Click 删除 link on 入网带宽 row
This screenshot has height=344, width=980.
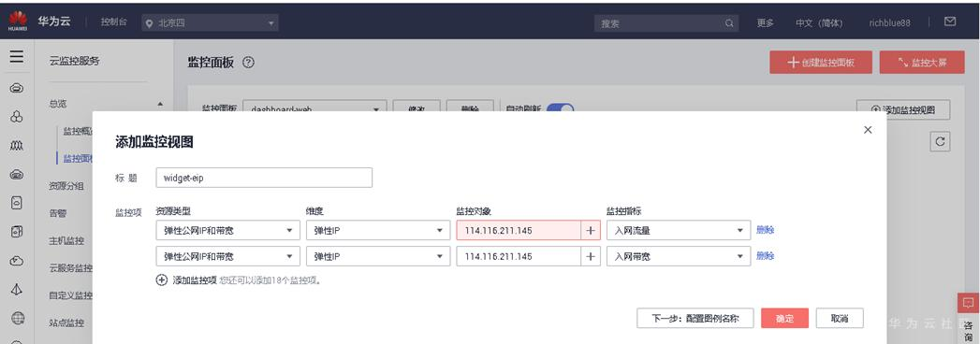[765, 256]
